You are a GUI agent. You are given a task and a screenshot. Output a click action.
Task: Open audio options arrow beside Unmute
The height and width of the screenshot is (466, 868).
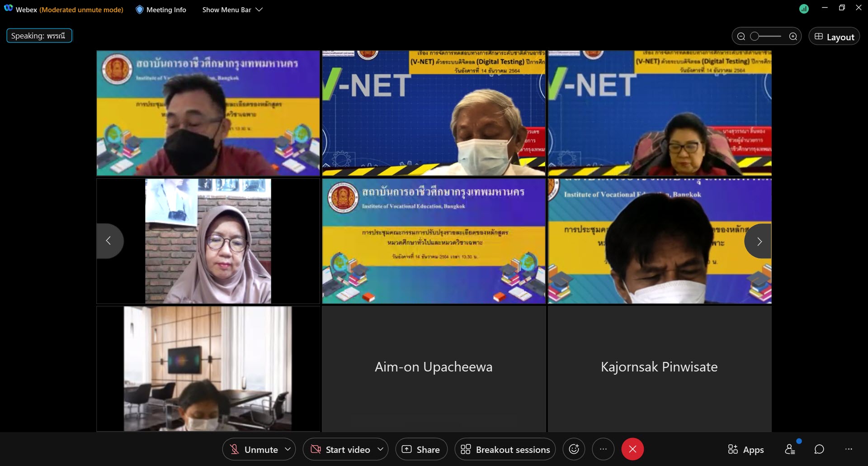288,449
